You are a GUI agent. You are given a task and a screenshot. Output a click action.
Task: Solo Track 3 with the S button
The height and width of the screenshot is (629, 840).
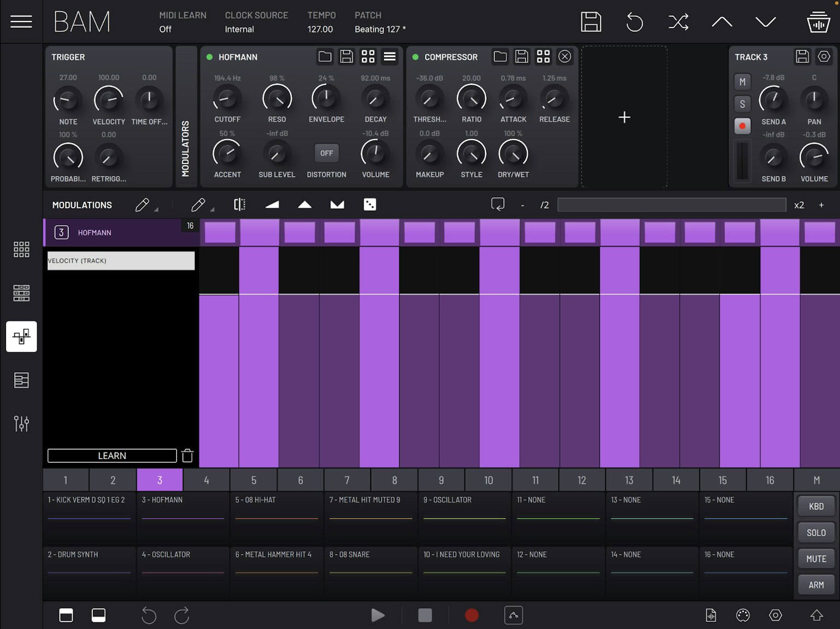[742, 103]
